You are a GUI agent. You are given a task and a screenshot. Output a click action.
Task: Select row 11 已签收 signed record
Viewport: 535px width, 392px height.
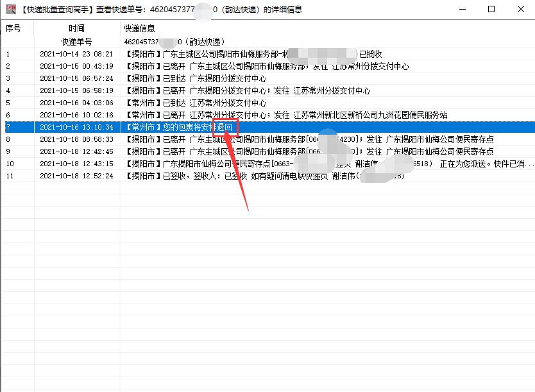(x=192, y=175)
